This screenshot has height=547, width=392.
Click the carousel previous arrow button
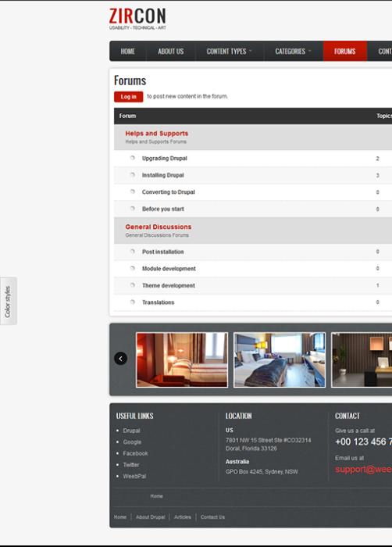point(121,359)
